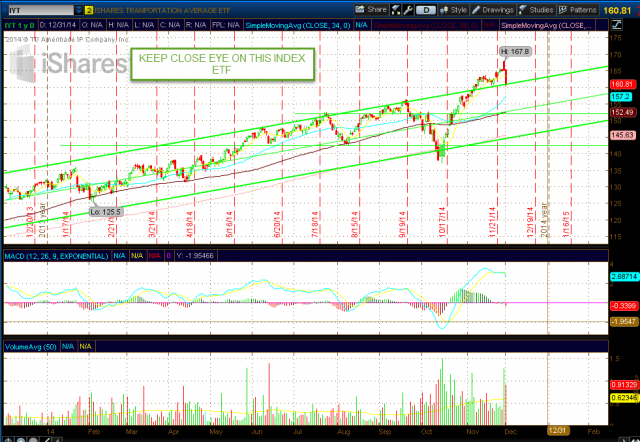The image size is (640, 442).
Task: Select the red SimpleMovingAvg (CLOSE, 89, 0) label
Action: click(426, 25)
